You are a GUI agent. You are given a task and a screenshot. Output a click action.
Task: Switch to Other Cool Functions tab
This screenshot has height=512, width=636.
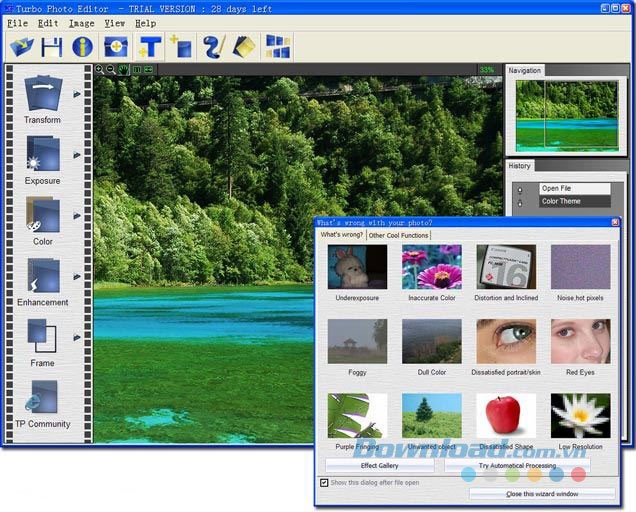tap(399, 235)
